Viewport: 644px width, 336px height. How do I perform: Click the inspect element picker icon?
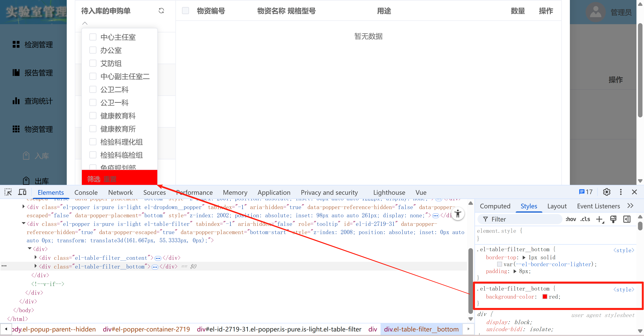(x=8, y=192)
